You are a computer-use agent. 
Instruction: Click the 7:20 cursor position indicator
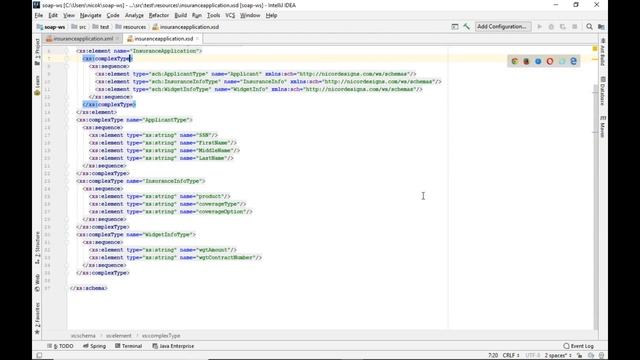[493, 356]
